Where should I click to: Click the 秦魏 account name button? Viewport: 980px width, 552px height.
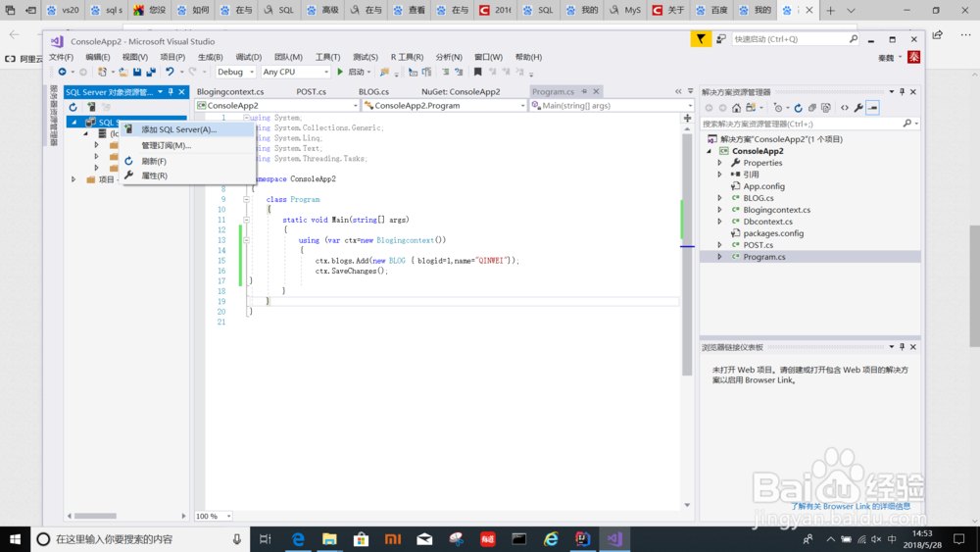[886, 58]
